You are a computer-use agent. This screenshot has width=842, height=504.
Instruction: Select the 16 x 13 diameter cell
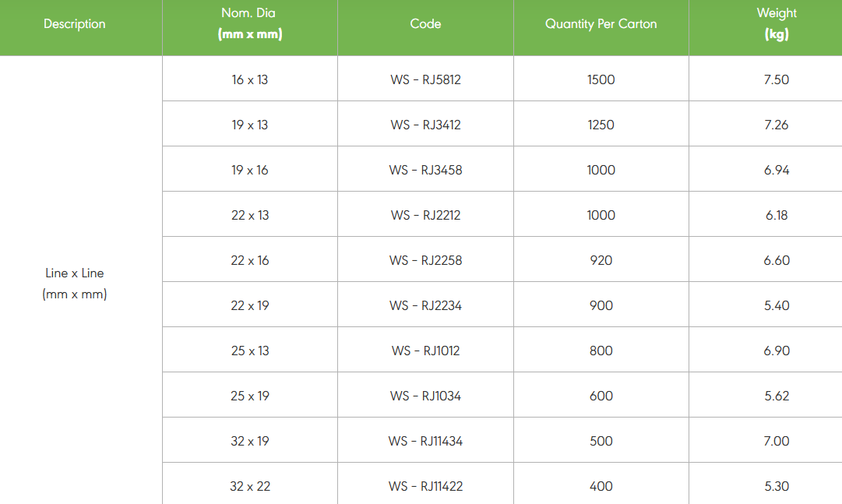click(249, 79)
